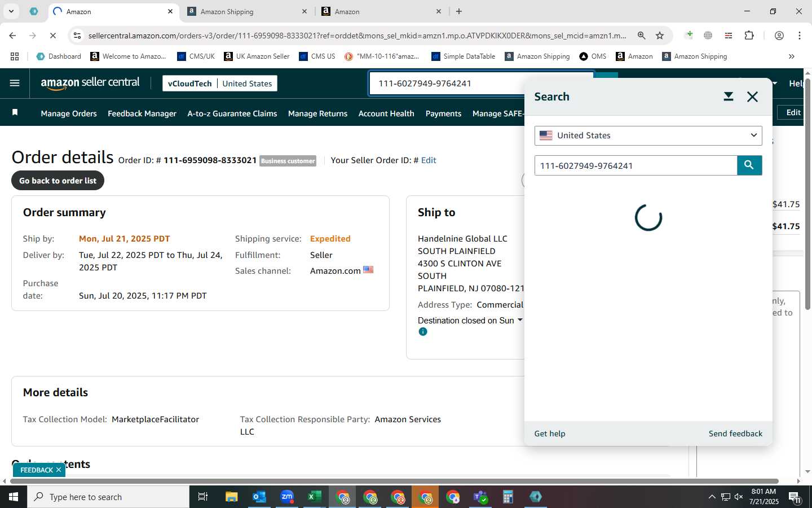The image size is (812, 508).
Task: Click the browser address bar URL
Action: (357, 36)
